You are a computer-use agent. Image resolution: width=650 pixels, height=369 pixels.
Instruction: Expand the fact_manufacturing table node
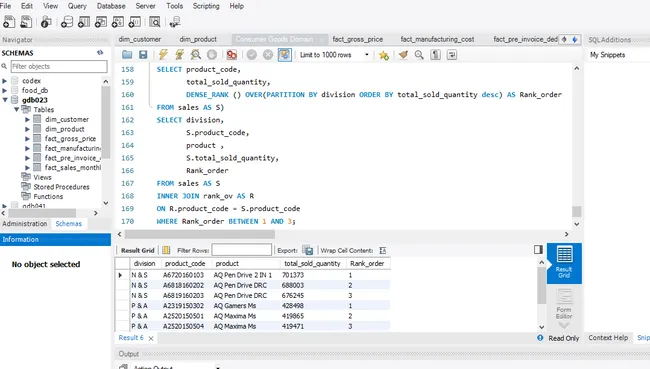pyautogui.click(x=27, y=148)
